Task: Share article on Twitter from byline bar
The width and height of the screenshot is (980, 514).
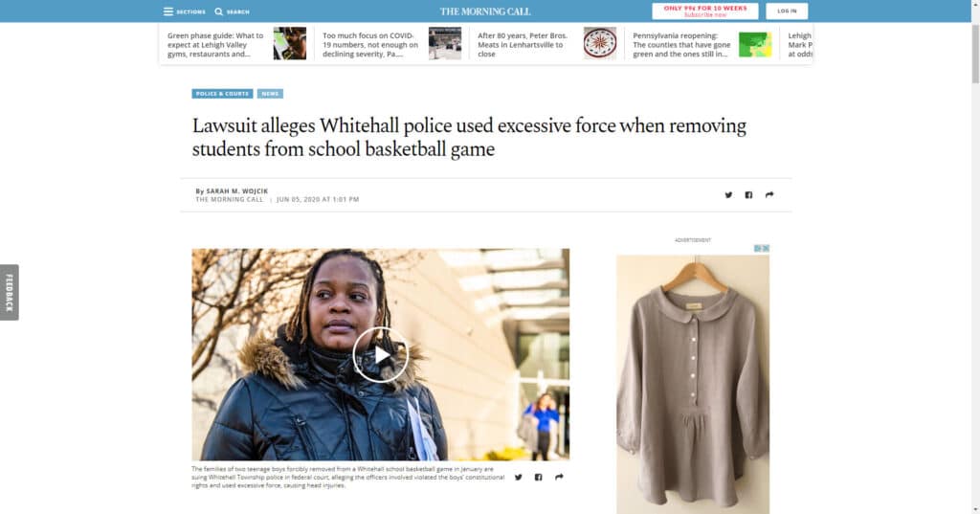Action: (x=728, y=195)
